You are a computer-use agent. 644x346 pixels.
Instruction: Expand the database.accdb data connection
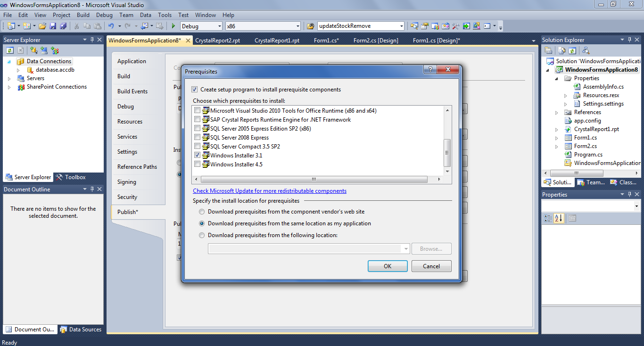coord(17,69)
